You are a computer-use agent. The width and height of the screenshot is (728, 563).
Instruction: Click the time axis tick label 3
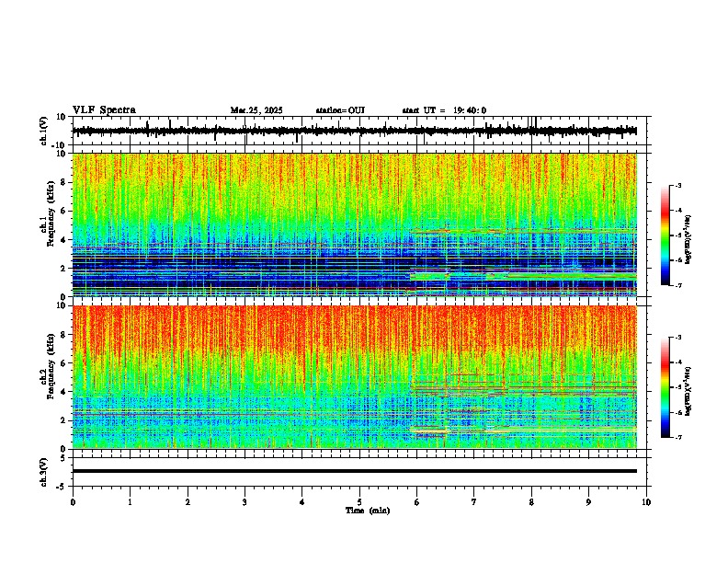point(245,502)
